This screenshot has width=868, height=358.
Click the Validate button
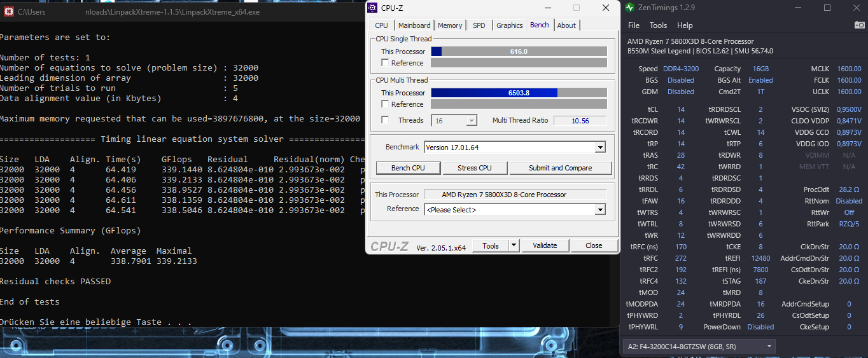point(545,245)
